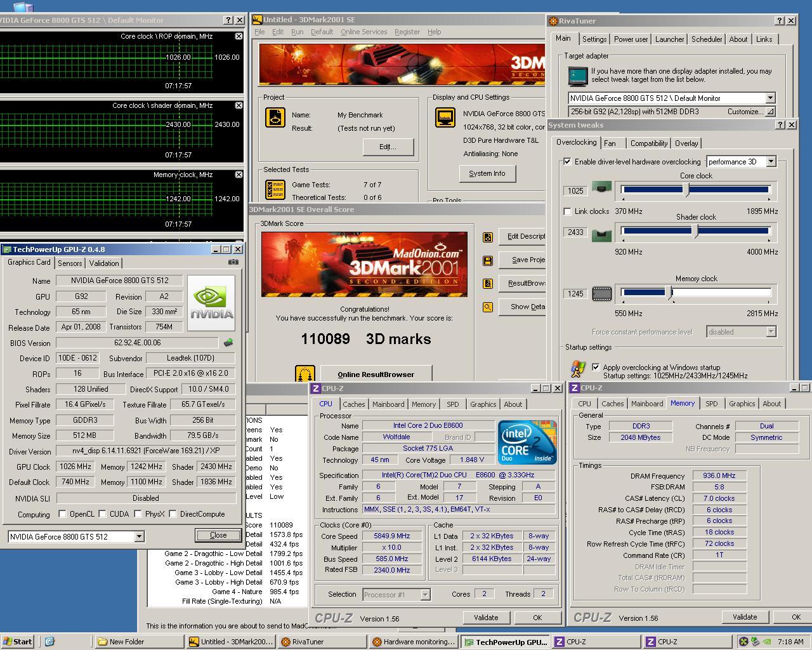This screenshot has height=650, width=812.
Task: Open the Power user tab in RivaTuner
Action: click(631, 39)
